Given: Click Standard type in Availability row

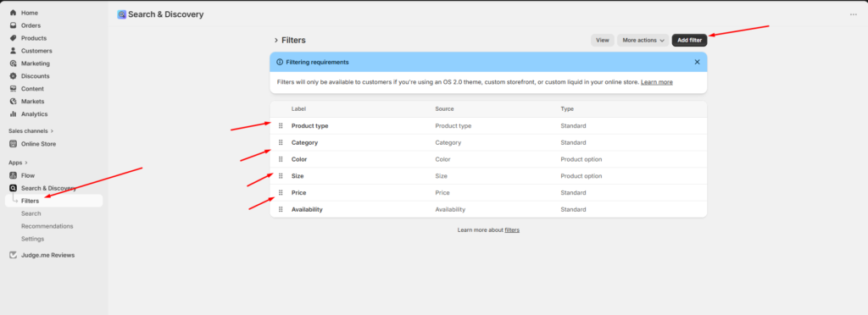Looking at the screenshot, I should [574, 209].
